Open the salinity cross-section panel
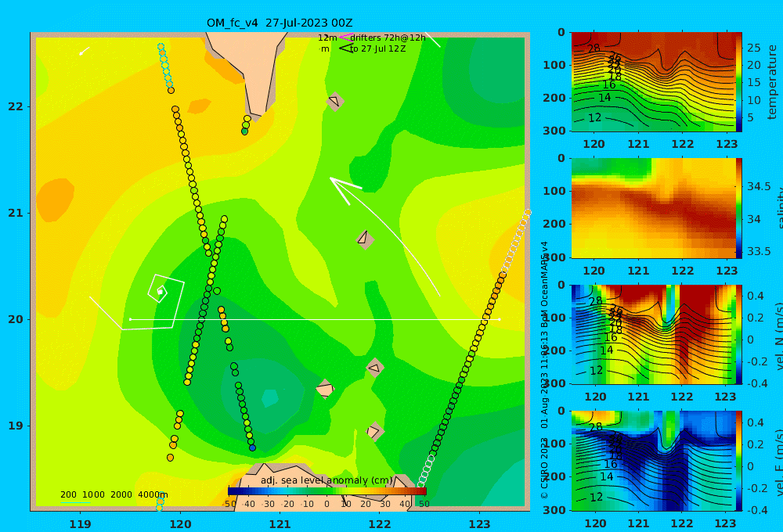 [x=653, y=208]
